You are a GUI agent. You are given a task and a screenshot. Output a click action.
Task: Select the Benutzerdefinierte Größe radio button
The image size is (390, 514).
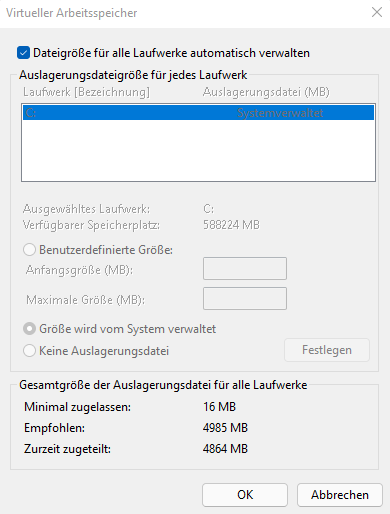[x=29, y=250]
